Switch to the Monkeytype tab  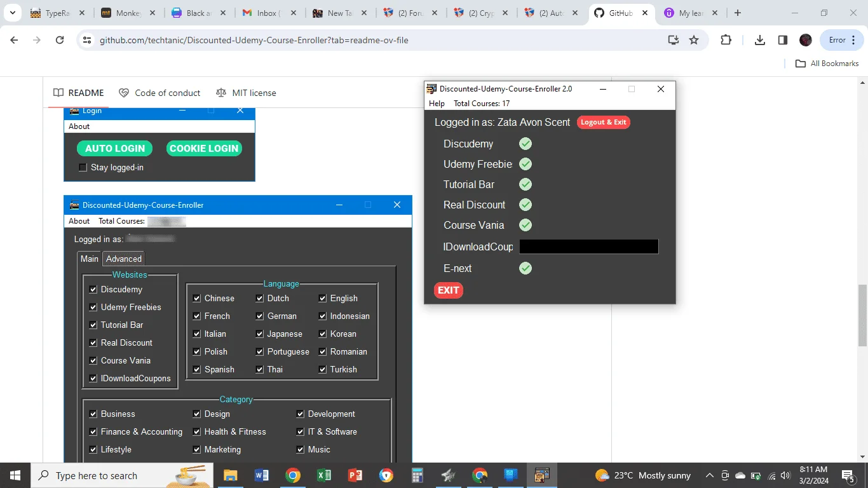tap(127, 13)
